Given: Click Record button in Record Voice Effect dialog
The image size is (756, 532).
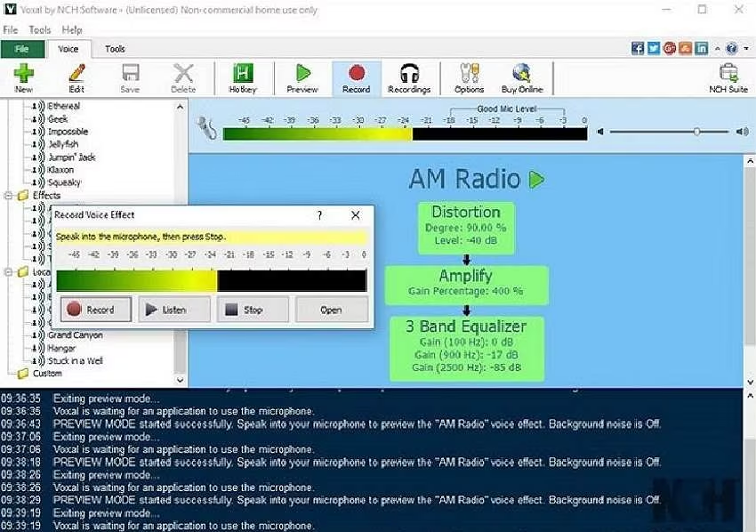Looking at the screenshot, I should [x=96, y=310].
